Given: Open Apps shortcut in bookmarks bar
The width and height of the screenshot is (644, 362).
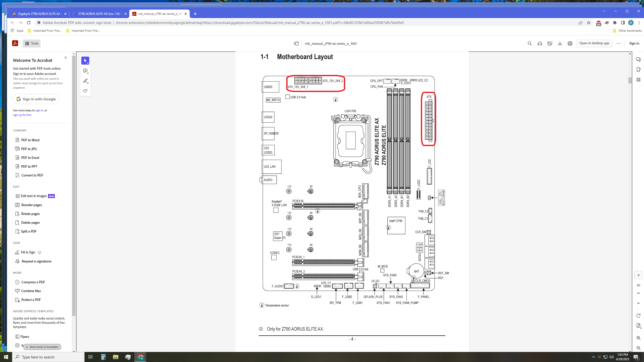Looking at the screenshot, I should [17, 31].
